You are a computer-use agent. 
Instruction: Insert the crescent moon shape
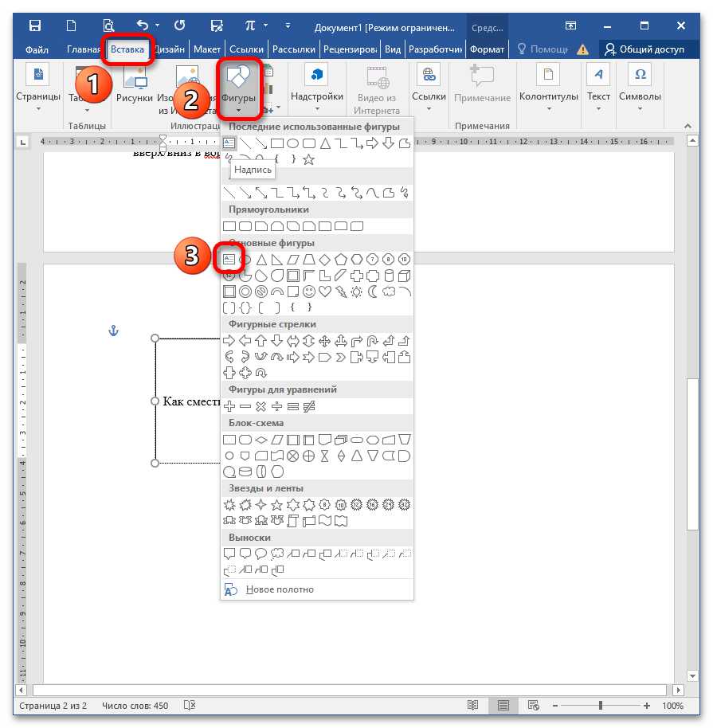[373, 292]
